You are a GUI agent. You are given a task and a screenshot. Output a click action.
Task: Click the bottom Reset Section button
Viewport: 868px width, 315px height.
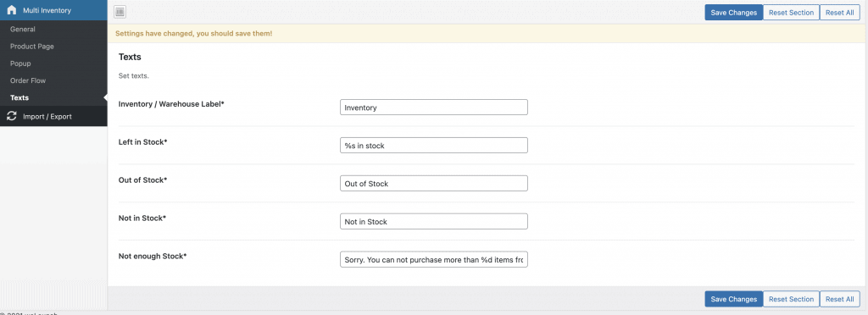(x=791, y=299)
